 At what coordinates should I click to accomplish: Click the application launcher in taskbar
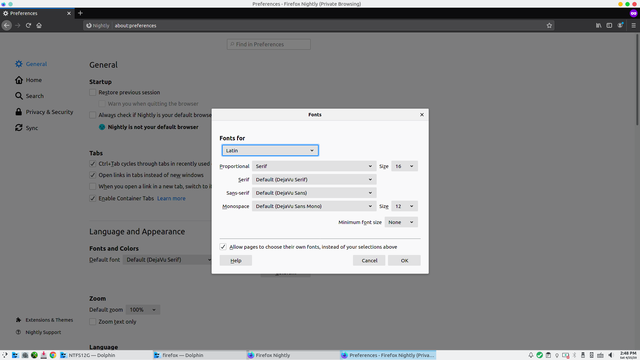tap(4, 355)
